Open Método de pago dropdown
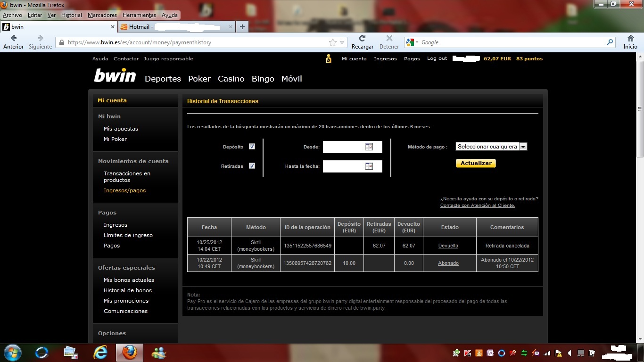 [x=491, y=147]
